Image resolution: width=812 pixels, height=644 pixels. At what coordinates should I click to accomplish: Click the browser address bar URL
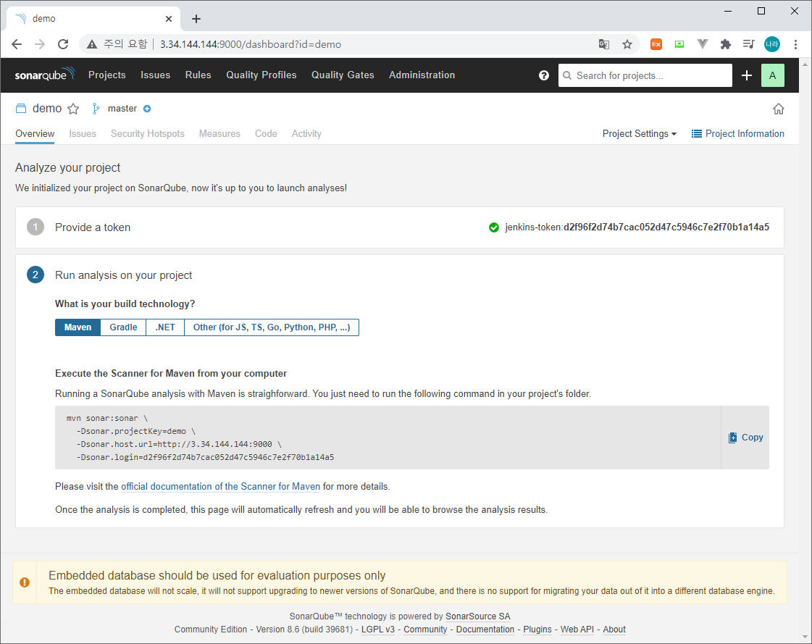click(250, 44)
